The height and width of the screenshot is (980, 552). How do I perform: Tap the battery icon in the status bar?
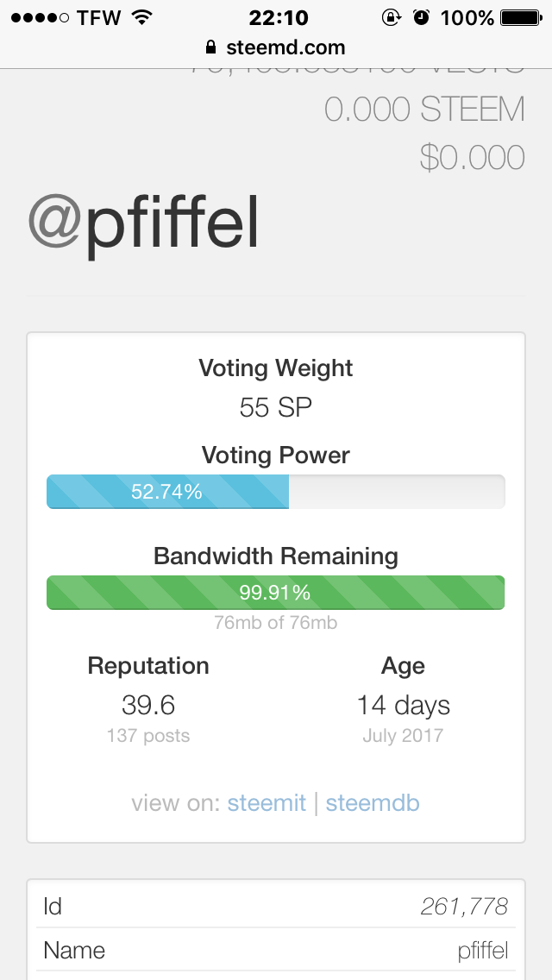521,17
